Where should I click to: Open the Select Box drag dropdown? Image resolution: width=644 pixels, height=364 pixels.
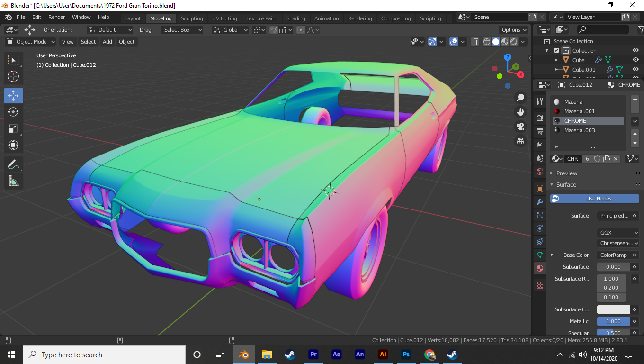click(182, 30)
